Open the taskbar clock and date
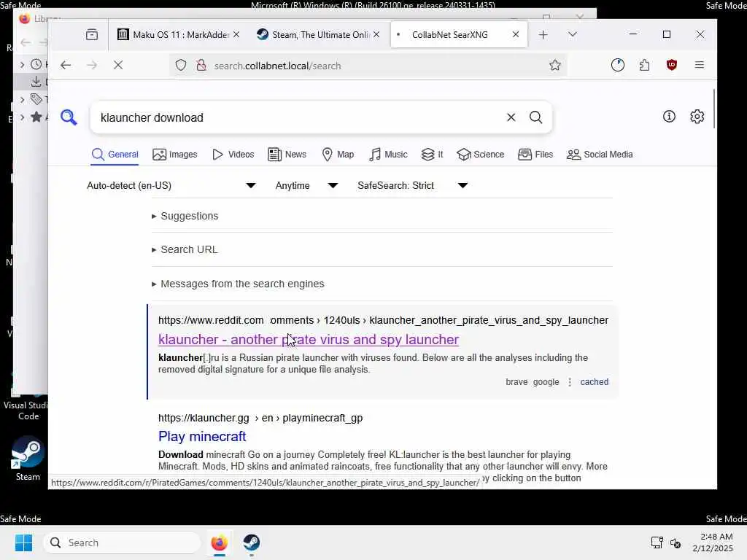Image resolution: width=747 pixels, height=560 pixels. click(x=713, y=542)
